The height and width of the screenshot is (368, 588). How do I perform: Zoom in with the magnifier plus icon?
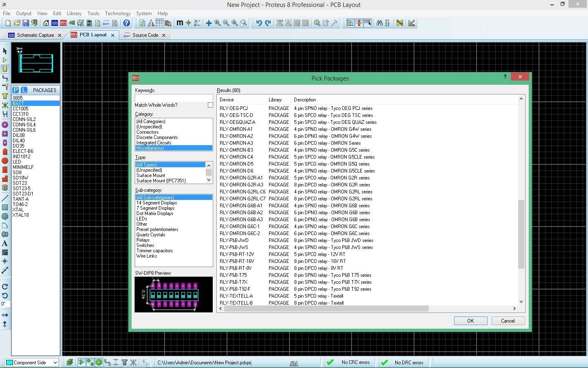(217, 23)
